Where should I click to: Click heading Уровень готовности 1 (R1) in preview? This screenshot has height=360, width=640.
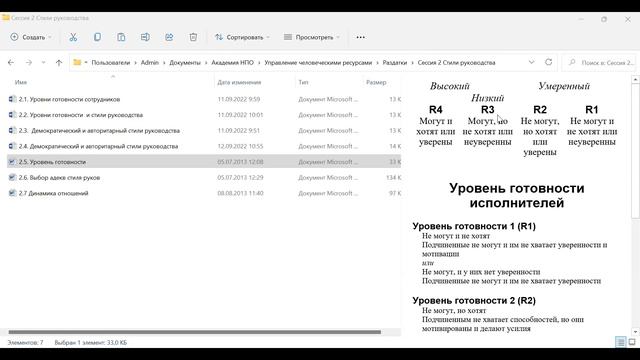(474, 226)
